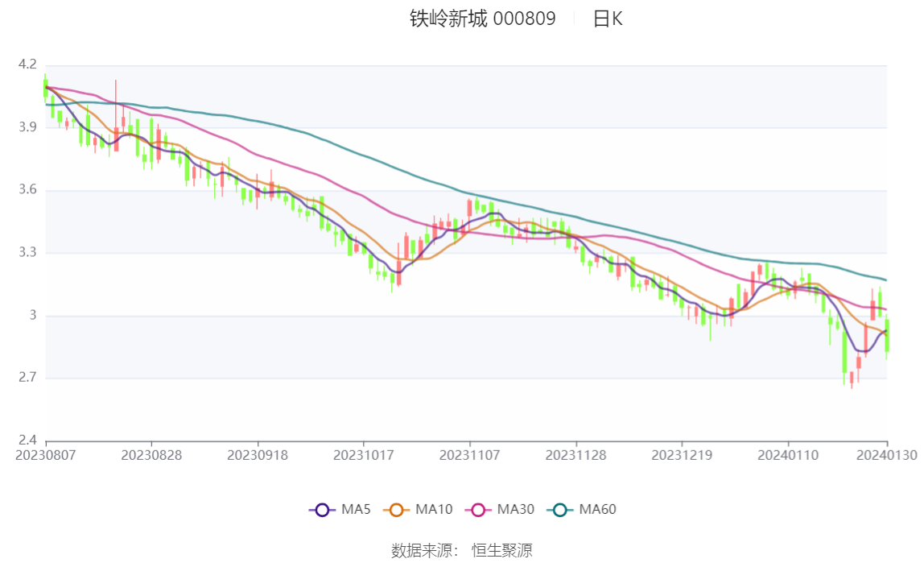The width and height of the screenshot is (924, 563).
Task: Click the 日K label in the title
Action: pos(608,19)
